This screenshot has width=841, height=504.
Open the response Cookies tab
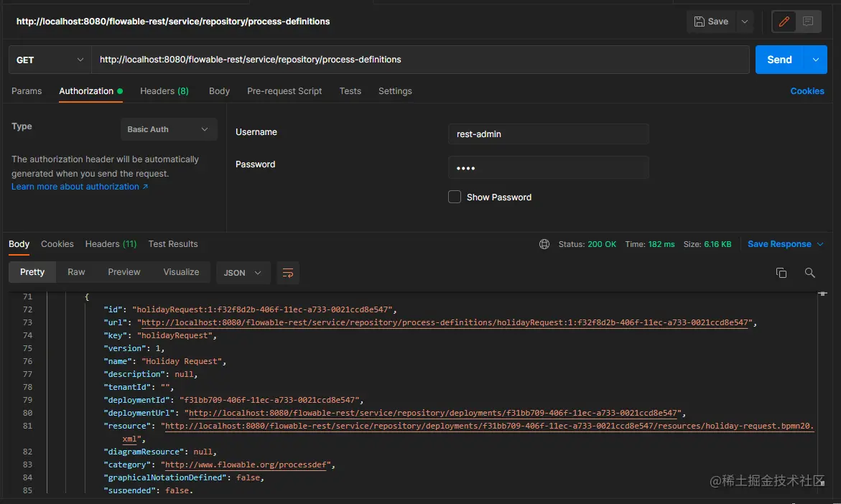click(x=57, y=244)
